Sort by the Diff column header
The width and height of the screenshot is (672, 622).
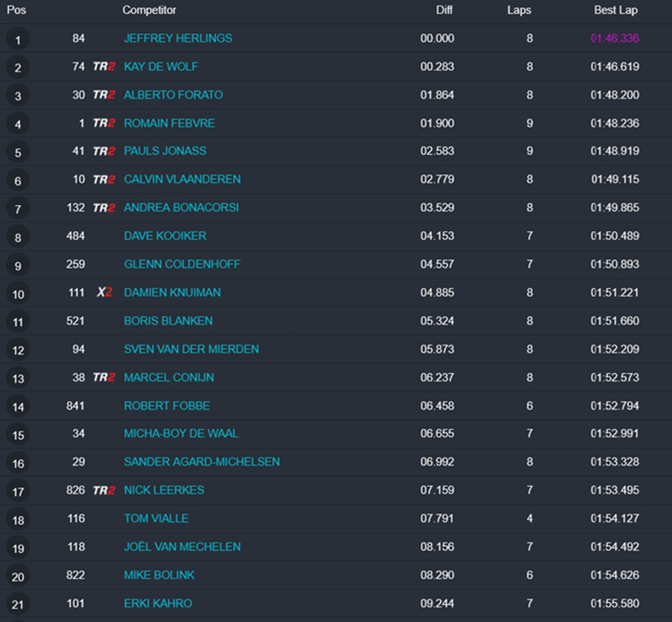click(444, 10)
